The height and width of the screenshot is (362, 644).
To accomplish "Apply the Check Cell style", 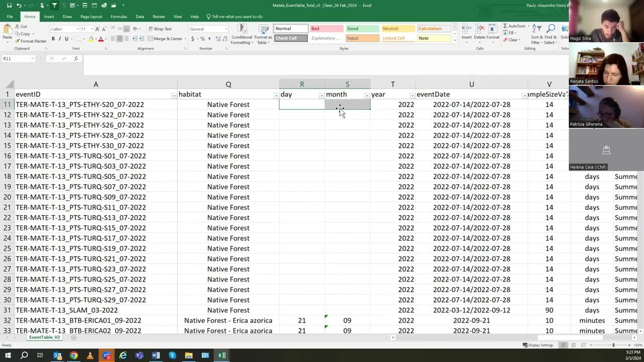I will coord(291,38).
